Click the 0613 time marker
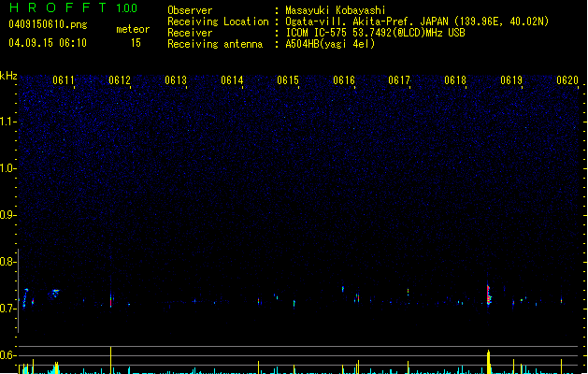Image resolution: width=588 pixels, height=374 pixels. [x=176, y=80]
